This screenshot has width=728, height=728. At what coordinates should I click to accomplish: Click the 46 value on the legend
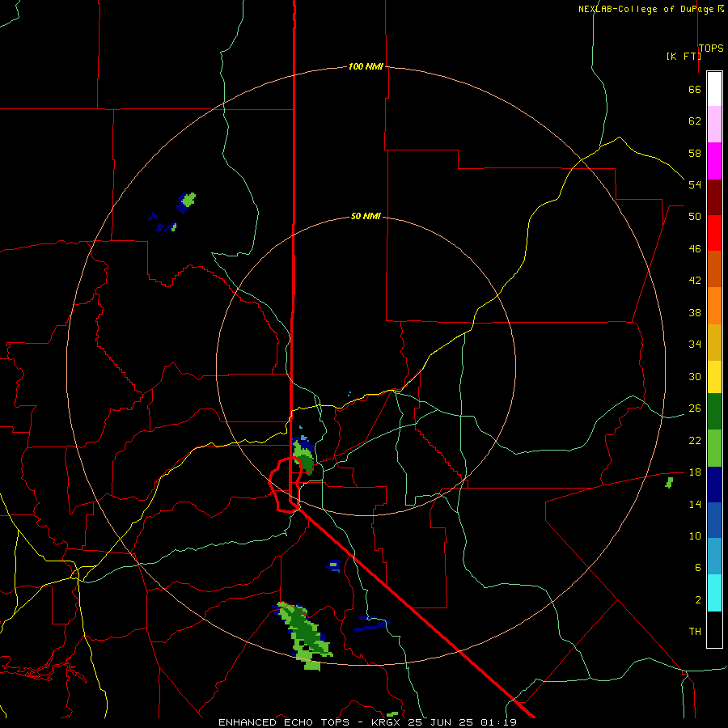click(x=695, y=248)
